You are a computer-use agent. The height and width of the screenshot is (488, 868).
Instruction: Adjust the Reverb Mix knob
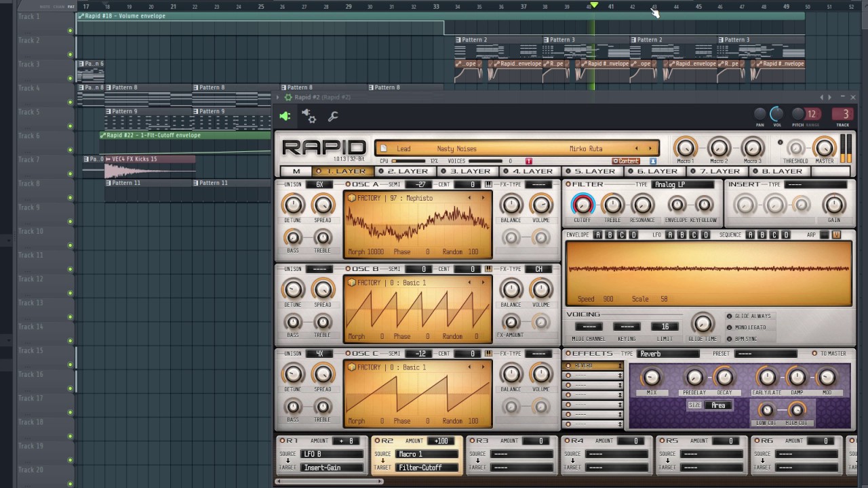(651, 378)
